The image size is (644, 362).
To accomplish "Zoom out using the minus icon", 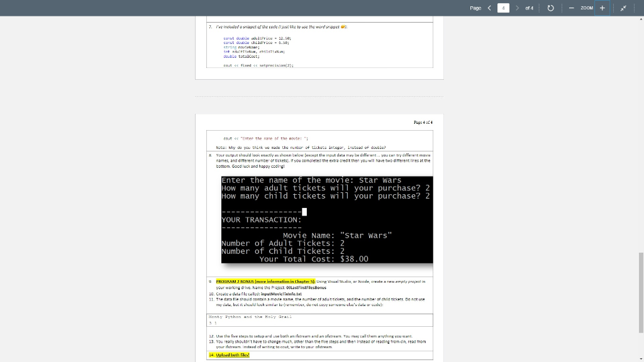I will click(x=570, y=8).
